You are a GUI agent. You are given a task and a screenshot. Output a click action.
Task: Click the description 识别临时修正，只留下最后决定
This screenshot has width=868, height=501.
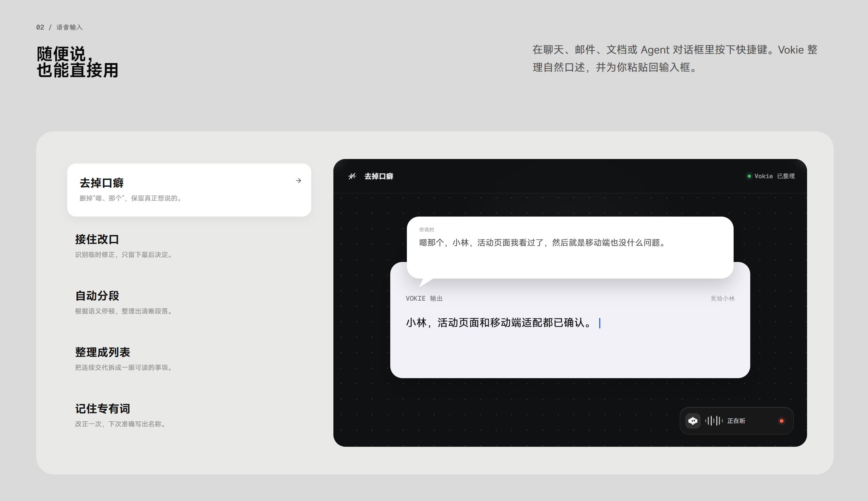click(124, 255)
